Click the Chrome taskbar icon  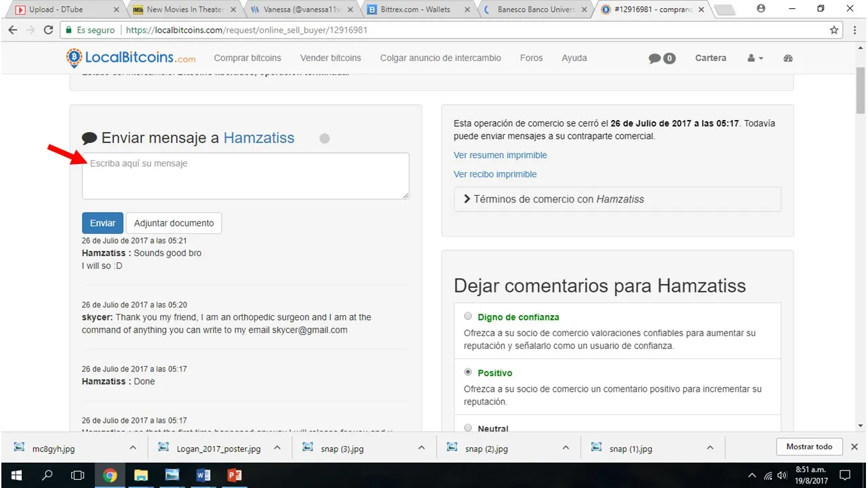(110, 475)
